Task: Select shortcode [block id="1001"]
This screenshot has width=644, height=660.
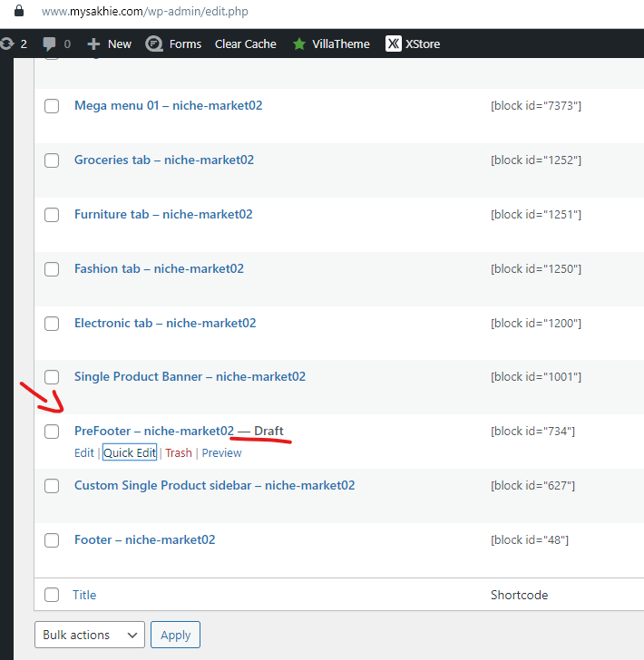Action: [536, 377]
